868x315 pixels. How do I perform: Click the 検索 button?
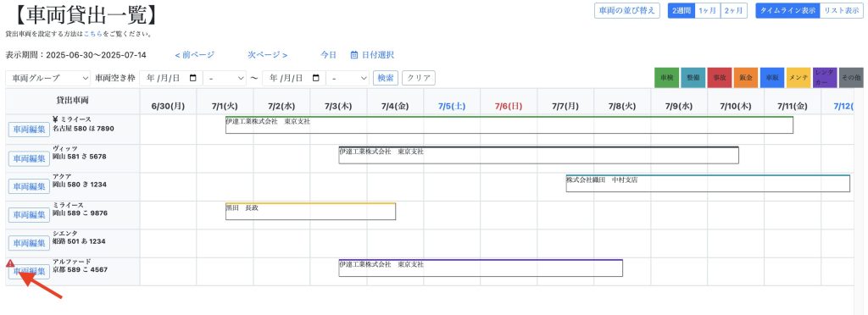tap(386, 78)
